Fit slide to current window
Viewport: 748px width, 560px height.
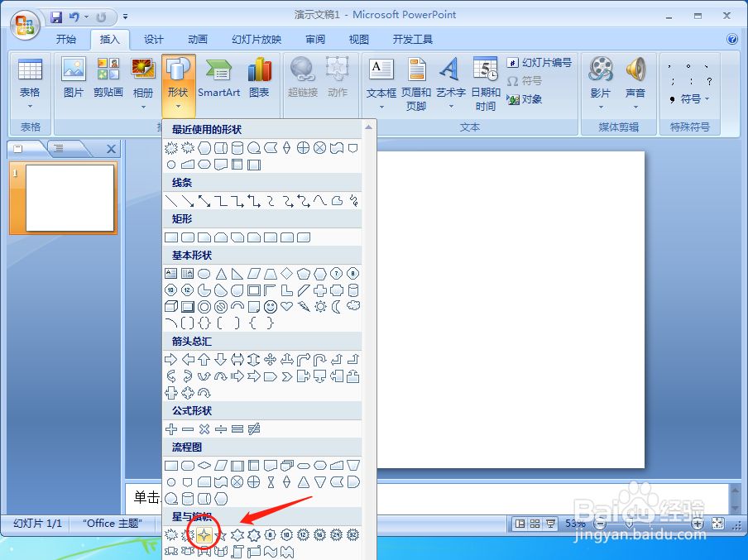pyautogui.click(x=717, y=524)
